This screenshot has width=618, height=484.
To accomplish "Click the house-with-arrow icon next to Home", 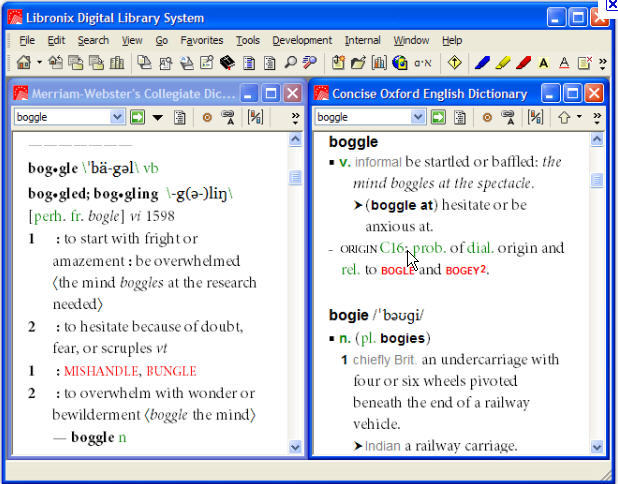I will click(x=56, y=62).
